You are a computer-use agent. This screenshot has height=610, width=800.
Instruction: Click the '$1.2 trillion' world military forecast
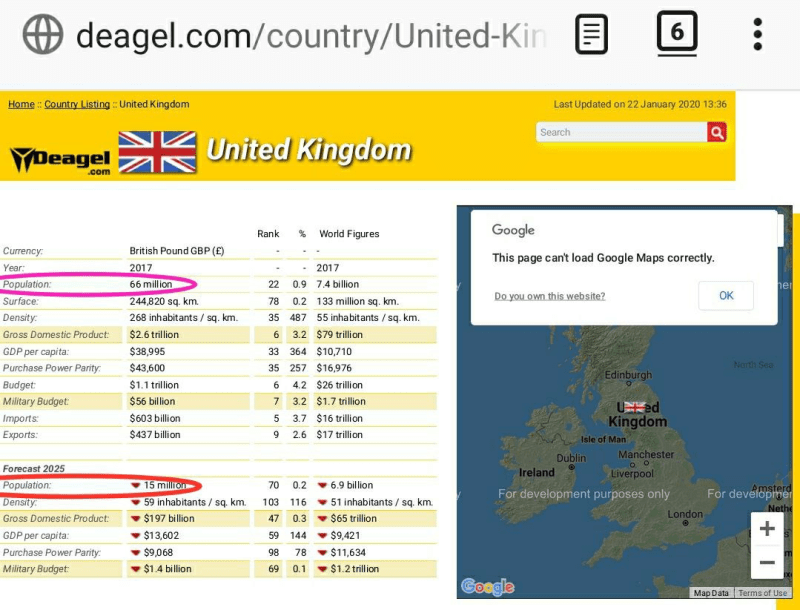tap(355, 569)
